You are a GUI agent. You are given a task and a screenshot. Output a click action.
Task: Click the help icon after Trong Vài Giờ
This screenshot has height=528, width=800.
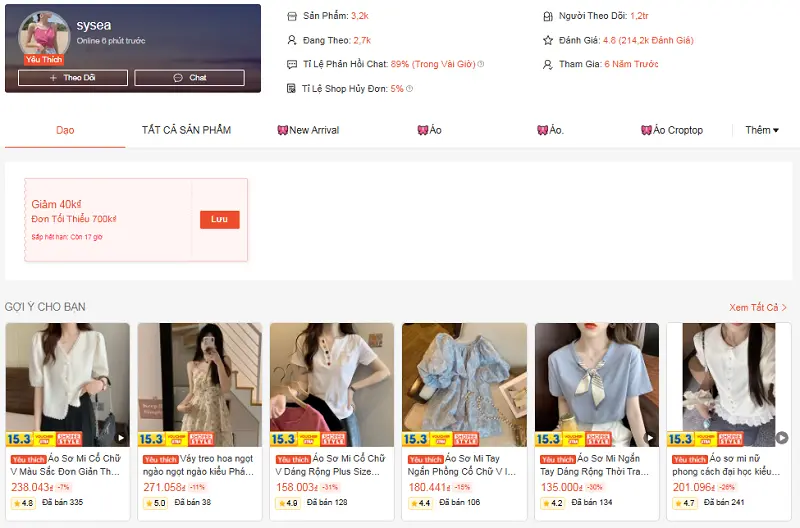click(x=481, y=64)
